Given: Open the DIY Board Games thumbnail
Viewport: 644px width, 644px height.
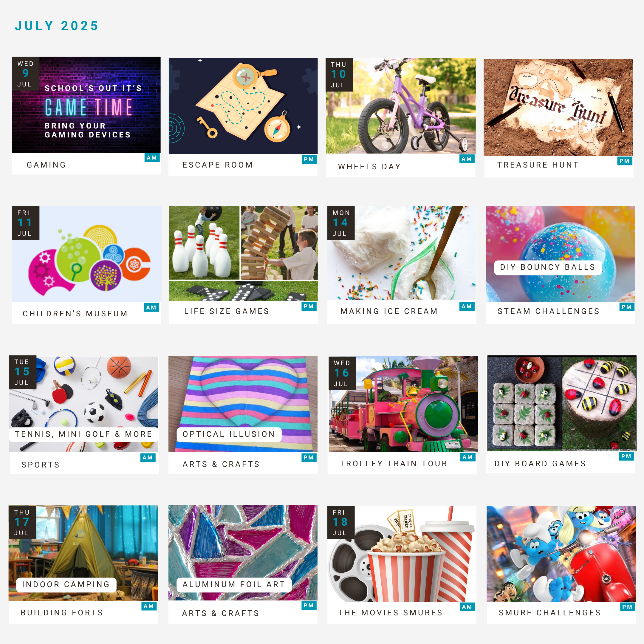Looking at the screenshot, I should click(562, 403).
